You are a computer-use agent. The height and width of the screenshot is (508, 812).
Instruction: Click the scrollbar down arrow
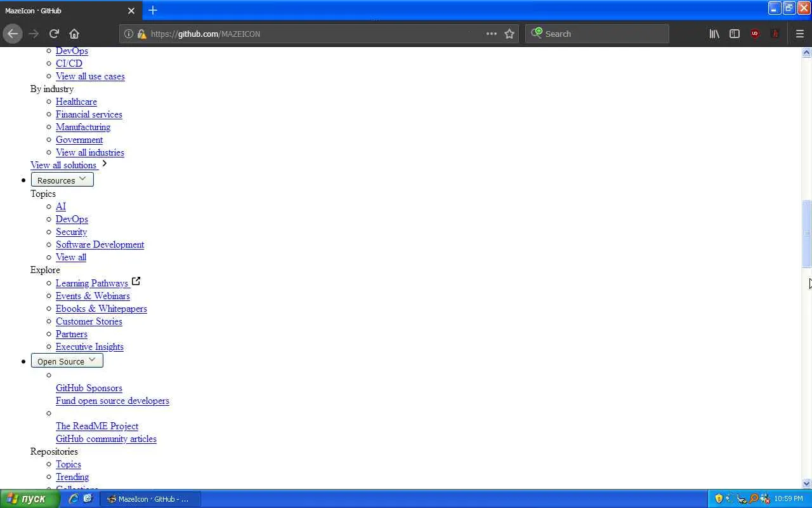tap(807, 483)
